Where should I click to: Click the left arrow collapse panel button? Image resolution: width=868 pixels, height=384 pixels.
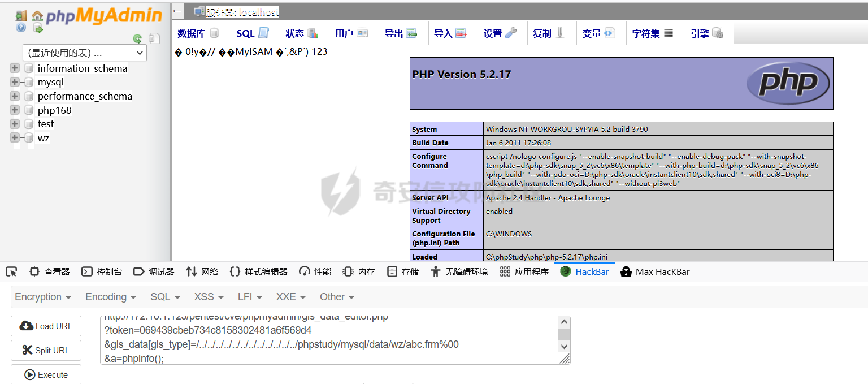(177, 11)
